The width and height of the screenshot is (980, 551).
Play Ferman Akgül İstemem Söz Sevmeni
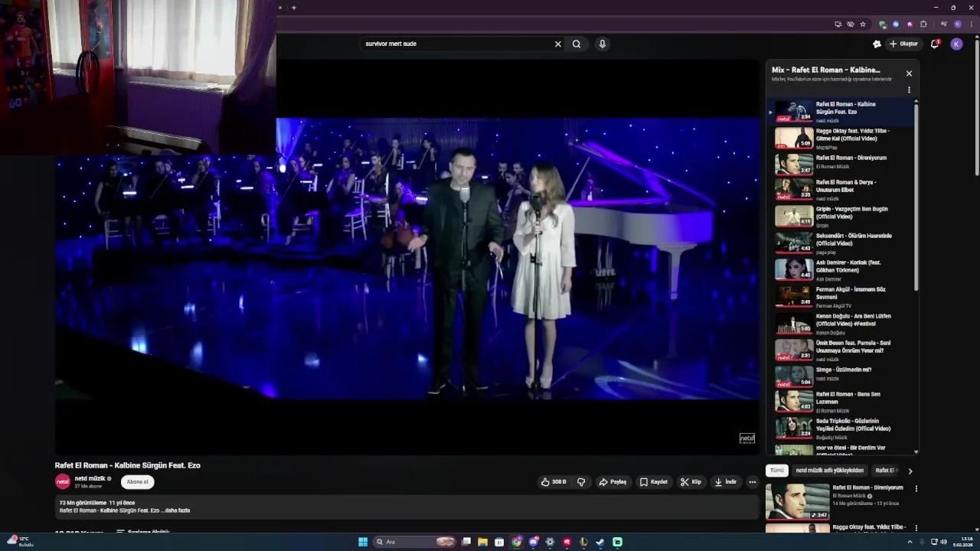pos(842,297)
